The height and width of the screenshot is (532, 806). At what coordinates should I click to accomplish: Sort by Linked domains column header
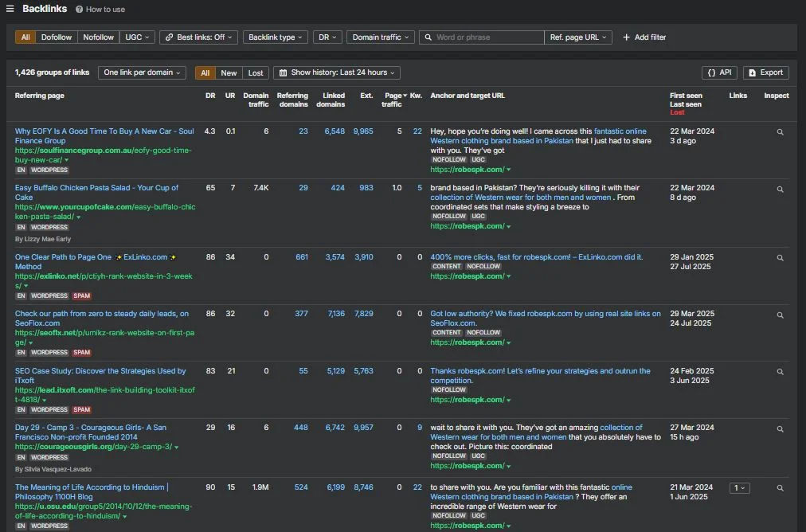[x=331, y=100]
